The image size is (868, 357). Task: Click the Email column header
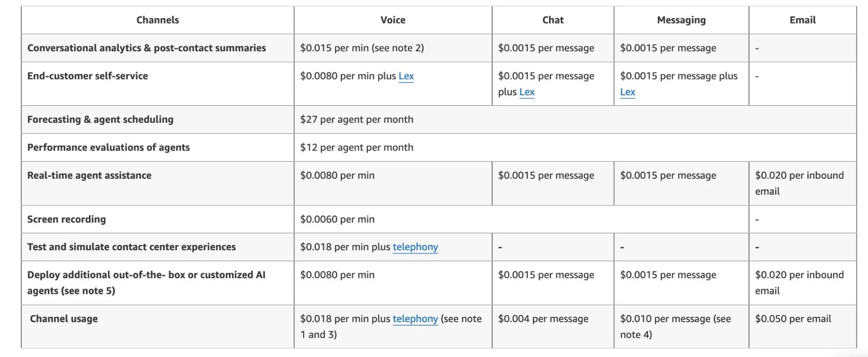point(802,20)
